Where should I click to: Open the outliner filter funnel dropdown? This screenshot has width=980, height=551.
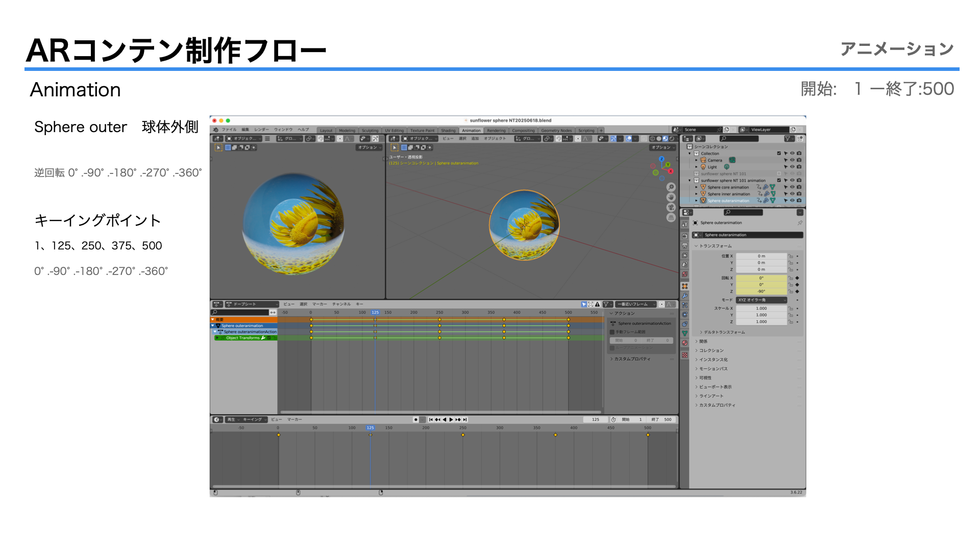point(789,139)
